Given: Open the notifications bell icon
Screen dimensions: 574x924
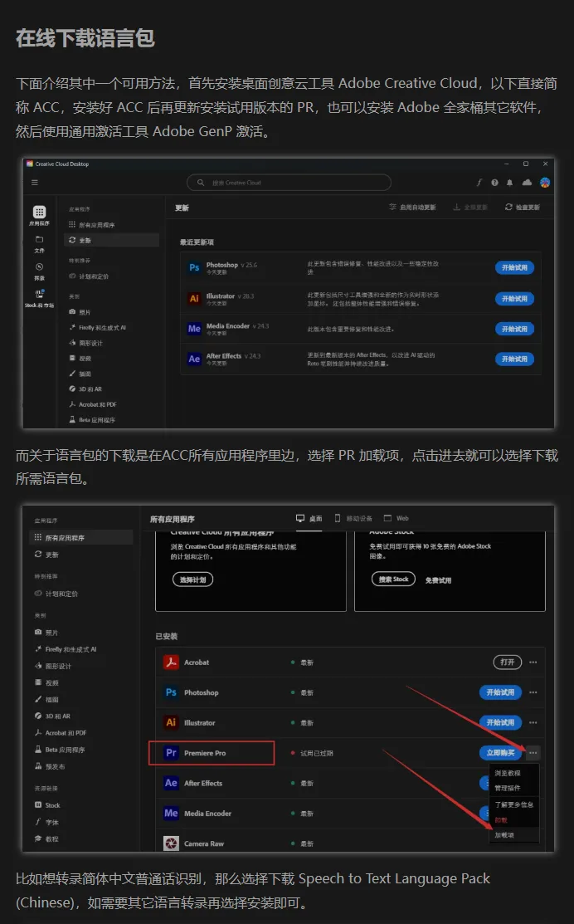Looking at the screenshot, I should click(x=510, y=183).
